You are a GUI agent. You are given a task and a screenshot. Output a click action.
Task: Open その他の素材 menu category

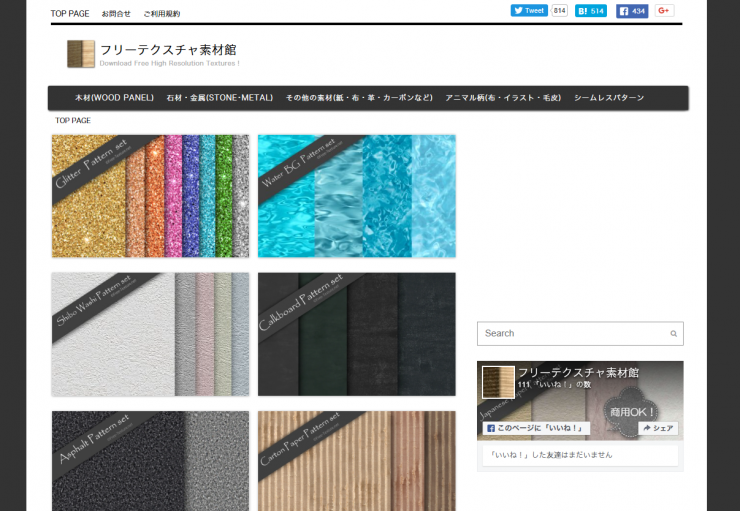tap(359, 98)
